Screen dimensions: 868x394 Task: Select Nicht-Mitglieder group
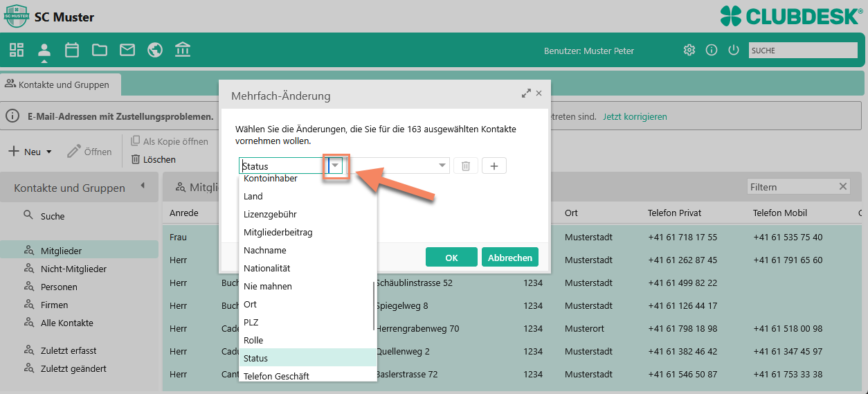73,269
